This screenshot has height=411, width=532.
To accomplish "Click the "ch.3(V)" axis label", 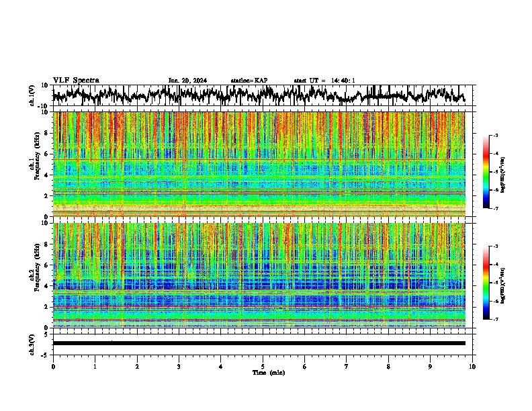I will 32,345.
